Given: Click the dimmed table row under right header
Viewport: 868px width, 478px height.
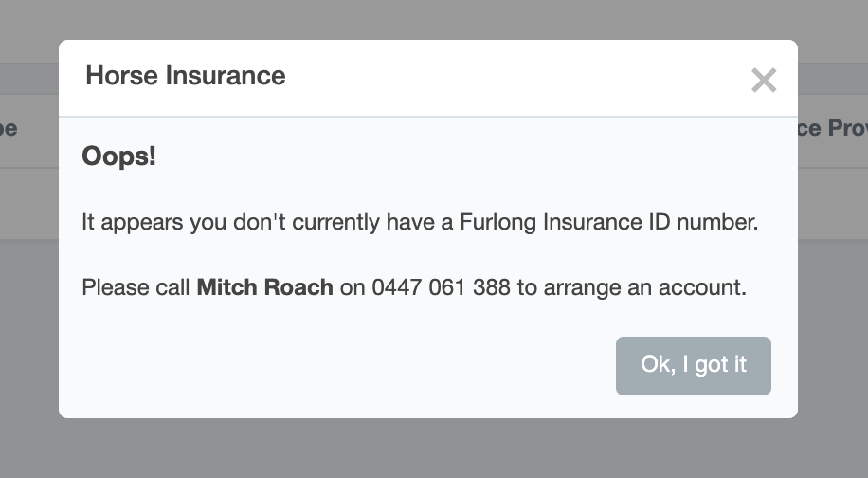Looking at the screenshot, I should pyautogui.click(x=833, y=203).
